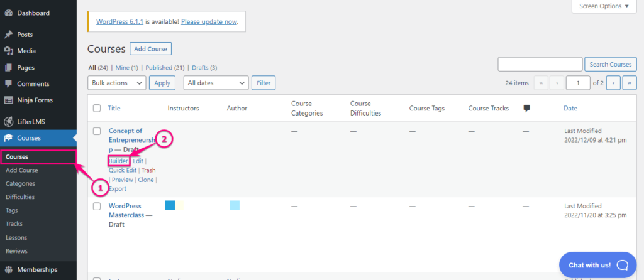This screenshot has width=644, height=280.
Task: Sort by the Date column header
Action: pyautogui.click(x=570, y=108)
